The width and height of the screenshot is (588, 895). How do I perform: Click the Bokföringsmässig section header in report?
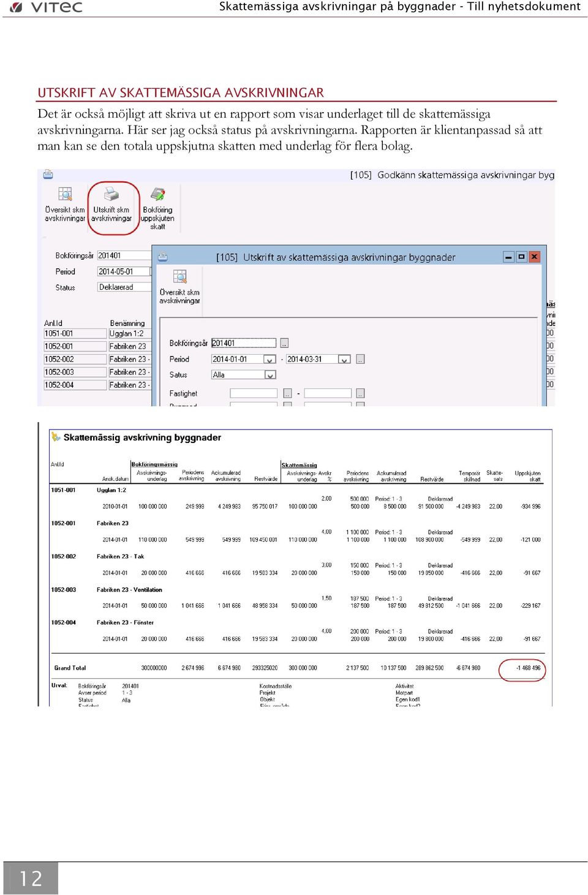pos(154,464)
